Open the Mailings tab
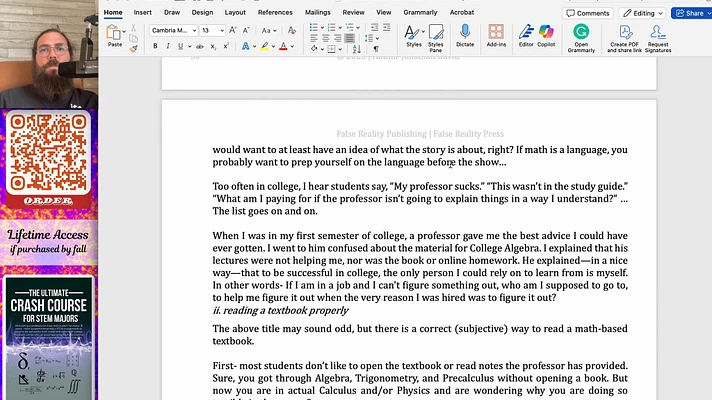Image resolution: width=712 pixels, height=400 pixels. [x=317, y=12]
